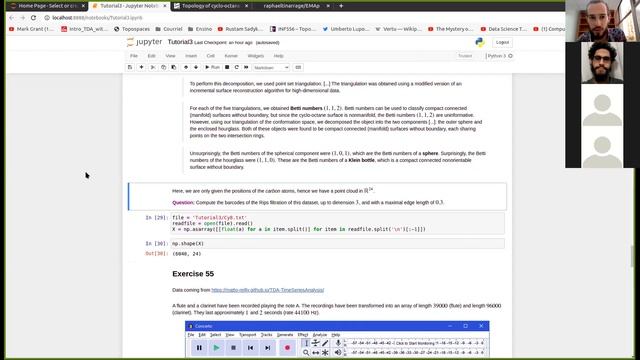Open the Jupyter View menu

170,56
